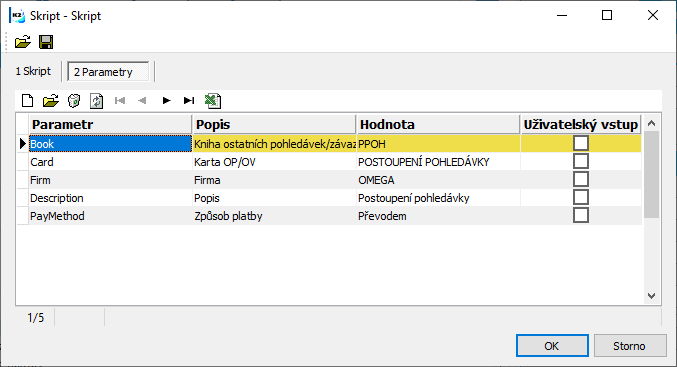Save the script with floppy disk icon
This screenshot has width=677, height=367.
coord(46,42)
